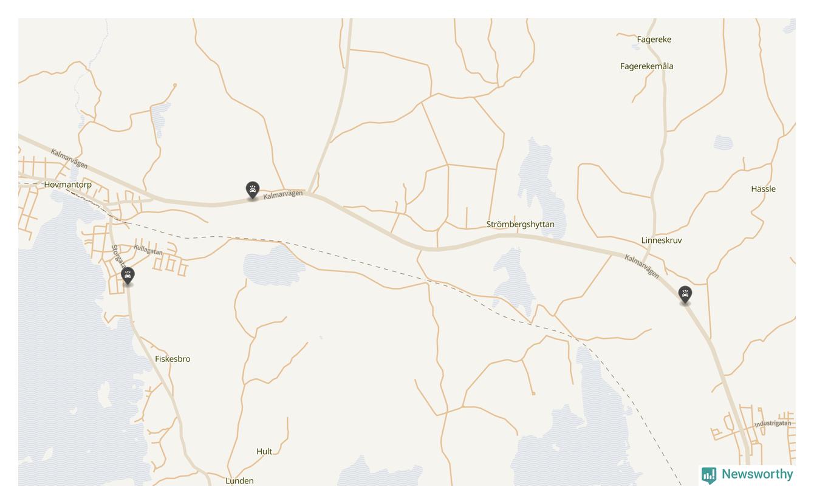Click the Linneskruv place label
Image resolution: width=814 pixels, height=504 pixels.
point(662,240)
